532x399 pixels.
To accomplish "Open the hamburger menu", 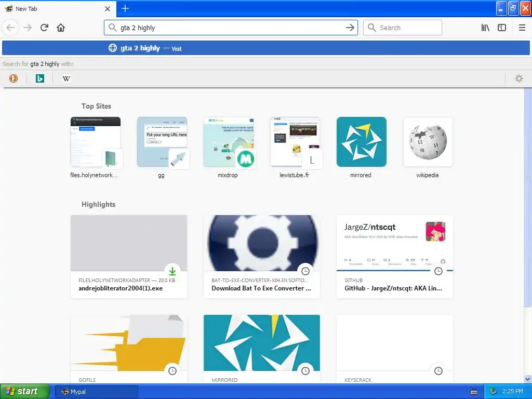I will [x=522, y=28].
